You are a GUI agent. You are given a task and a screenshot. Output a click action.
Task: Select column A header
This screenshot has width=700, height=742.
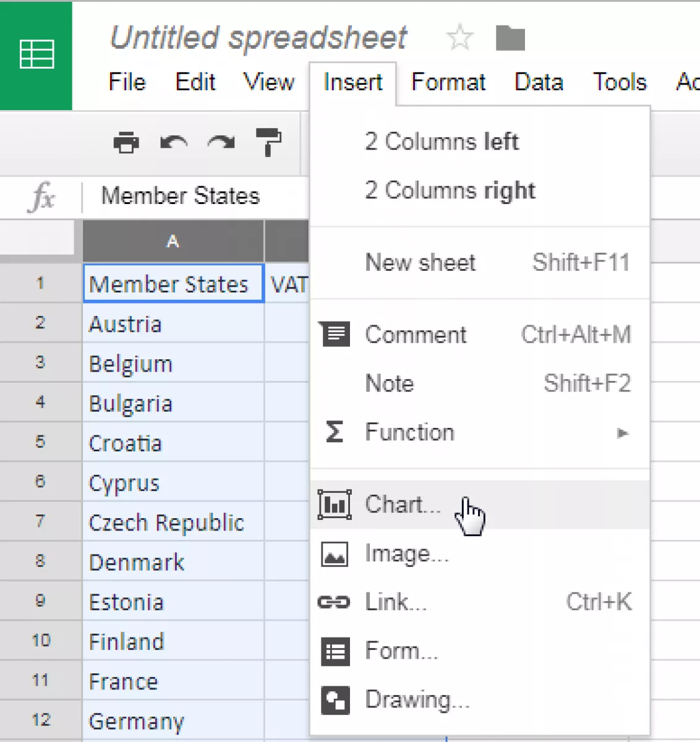173,241
